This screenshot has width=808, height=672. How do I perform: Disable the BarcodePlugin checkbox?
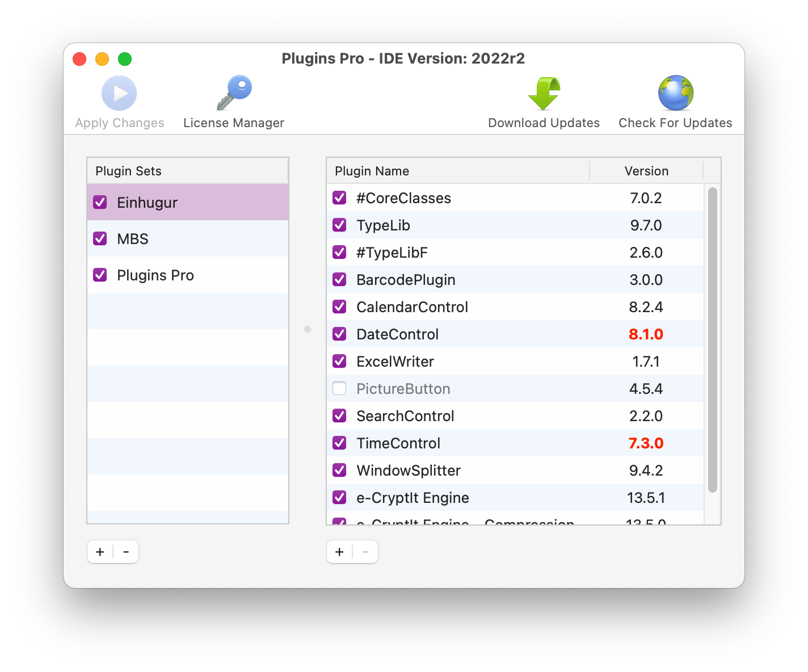coord(339,279)
